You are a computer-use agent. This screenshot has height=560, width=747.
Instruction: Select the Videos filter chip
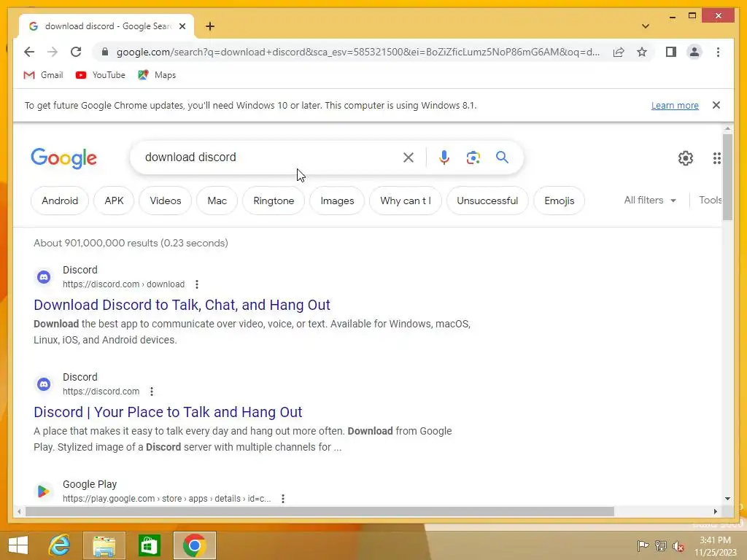(166, 201)
